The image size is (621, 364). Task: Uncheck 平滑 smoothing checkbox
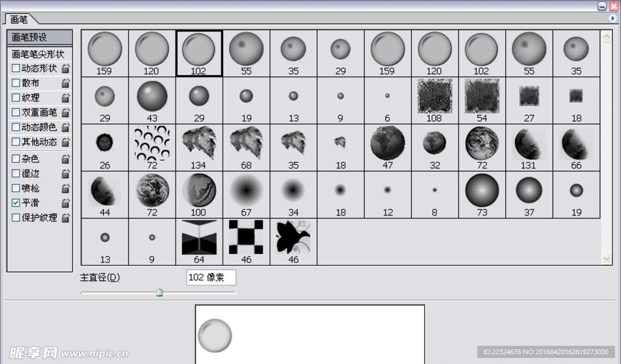point(16,202)
